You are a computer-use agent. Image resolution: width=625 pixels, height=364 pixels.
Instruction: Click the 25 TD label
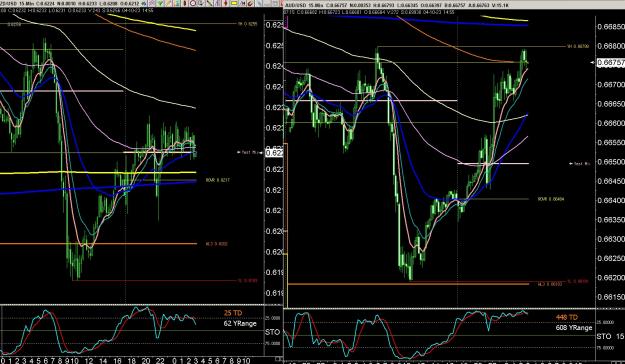pyautogui.click(x=233, y=313)
